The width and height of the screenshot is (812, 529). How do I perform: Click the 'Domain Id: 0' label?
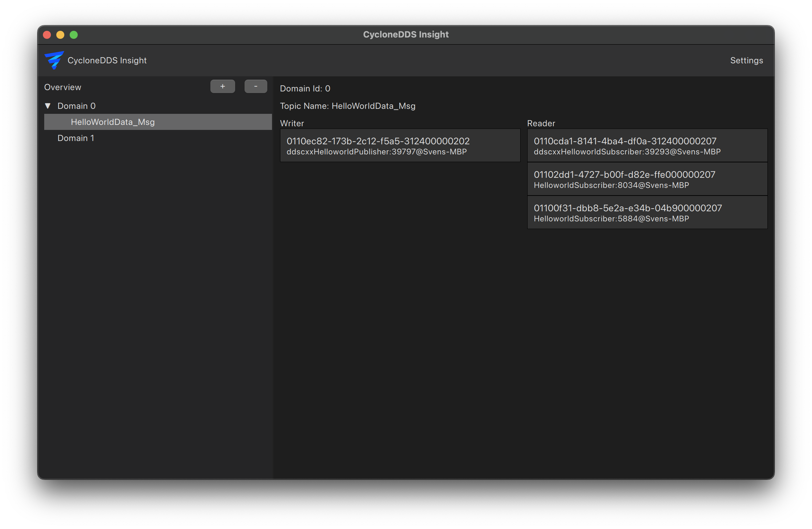click(305, 89)
